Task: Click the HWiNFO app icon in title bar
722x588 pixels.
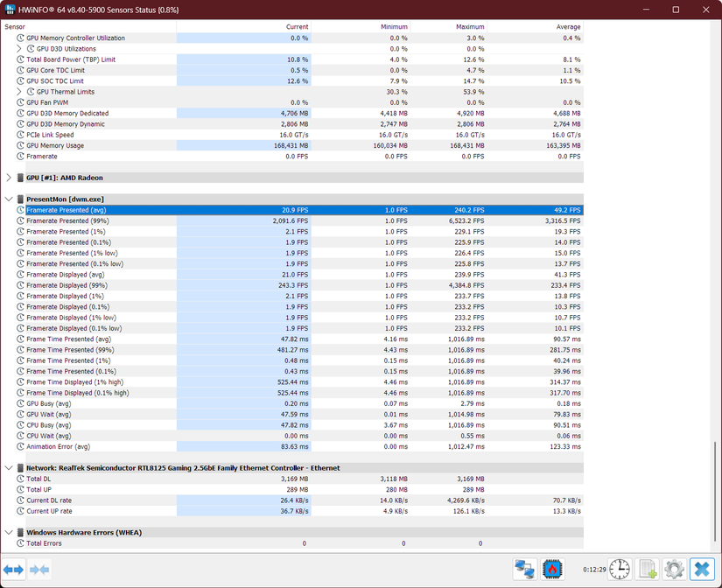Action: tap(11, 10)
